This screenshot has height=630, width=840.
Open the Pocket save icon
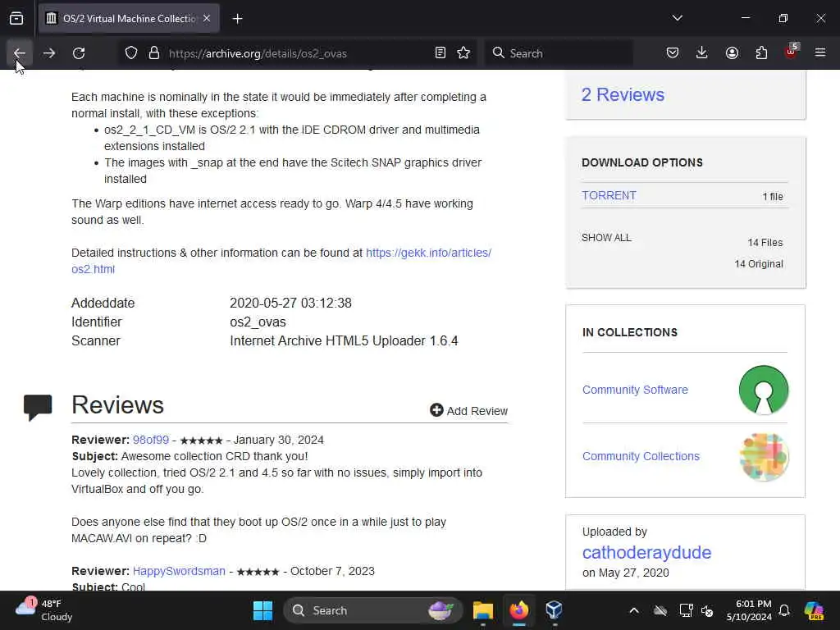tap(673, 53)
